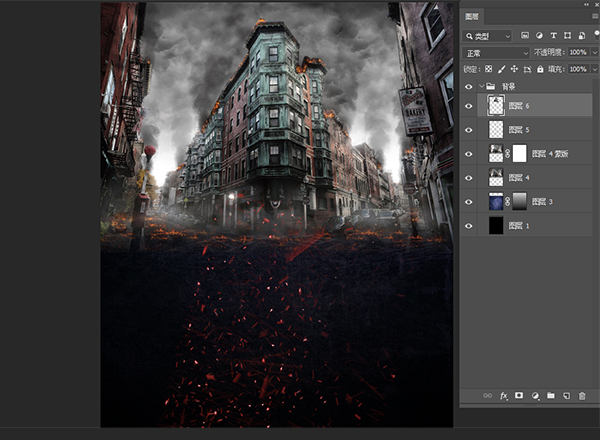Add a layer mask using the bottom icon
The height and width of the screenshot is (440, 600).
pos(519,396)
